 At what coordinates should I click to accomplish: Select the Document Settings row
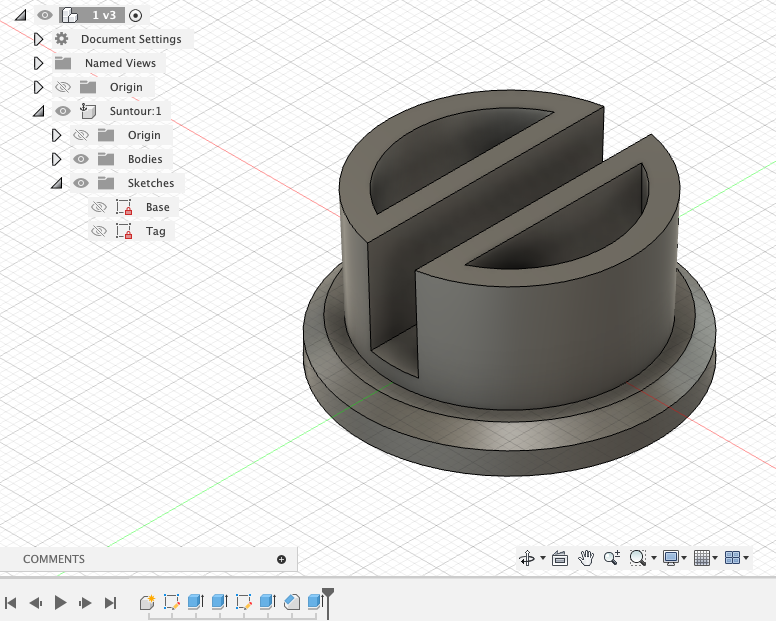click(x=122, y=39)
